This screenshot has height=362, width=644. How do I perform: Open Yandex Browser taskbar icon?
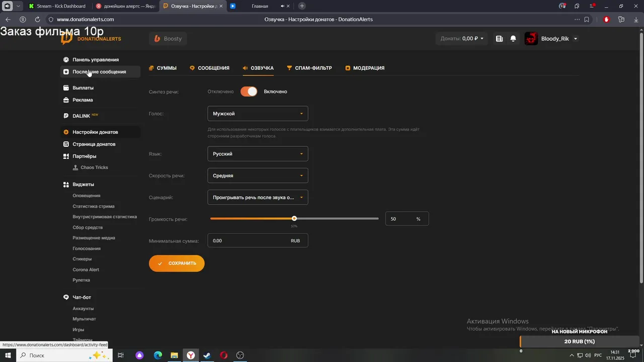pos(191,355)
